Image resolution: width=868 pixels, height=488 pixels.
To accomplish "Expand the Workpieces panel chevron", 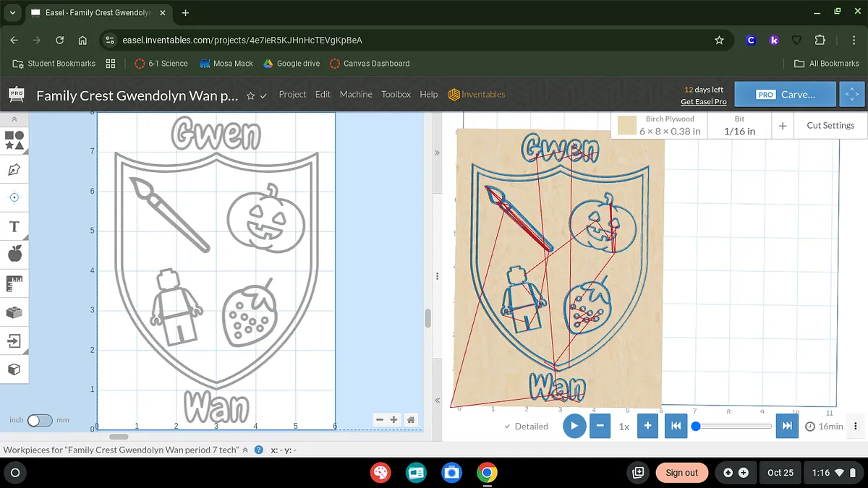I will [x=245, y=450].
